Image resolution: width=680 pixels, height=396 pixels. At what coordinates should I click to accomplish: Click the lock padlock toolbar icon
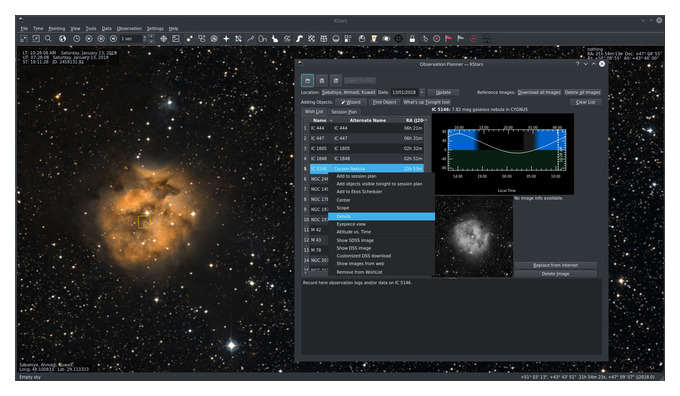coord(412,39)
